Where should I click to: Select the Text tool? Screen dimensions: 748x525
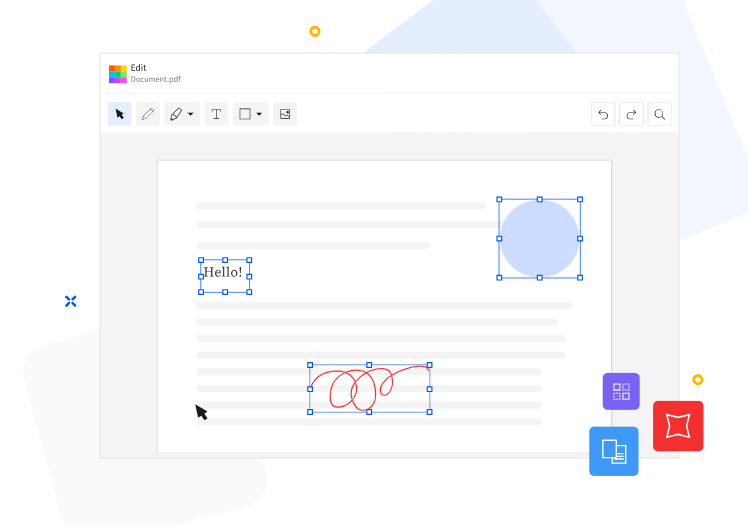coord(216,114)
